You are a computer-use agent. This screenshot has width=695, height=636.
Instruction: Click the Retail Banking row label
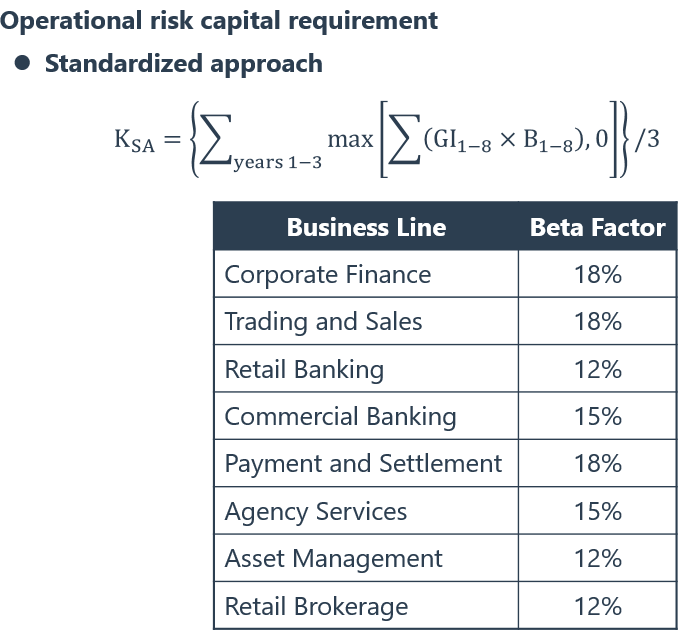click(x=304, y=369)
